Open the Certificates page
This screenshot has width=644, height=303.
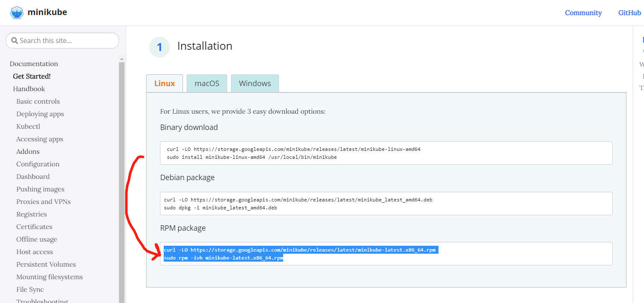pos(34,227)
